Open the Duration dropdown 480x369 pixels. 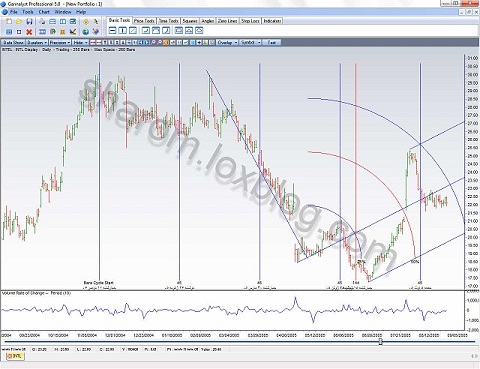(37, 43)
